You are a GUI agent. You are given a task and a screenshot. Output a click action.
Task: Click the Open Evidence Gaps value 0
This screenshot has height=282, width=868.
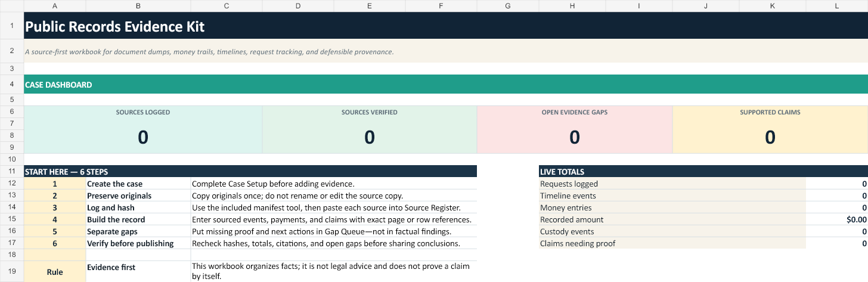(575, 137)
